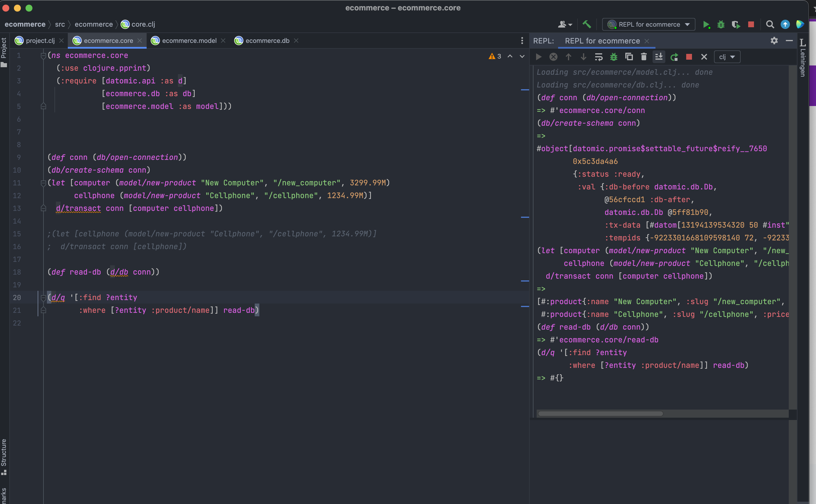The width and height of the screenshot is (816, 504).
Task: Collapse the let block fold on line 11
Action: coord(43,183)
